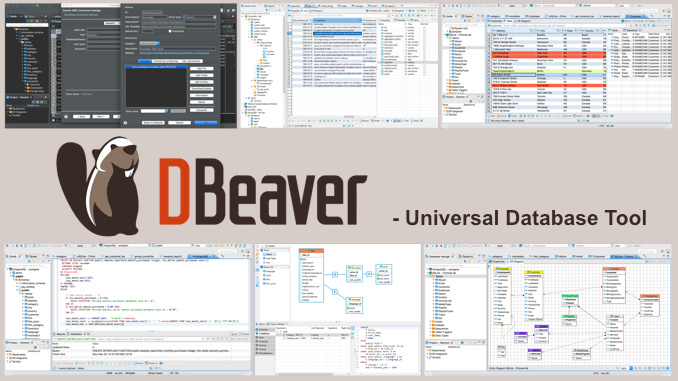Click the Class Name field in driver dialog
Viewport: 678px width, 381px height.
(x=179, y=22)
